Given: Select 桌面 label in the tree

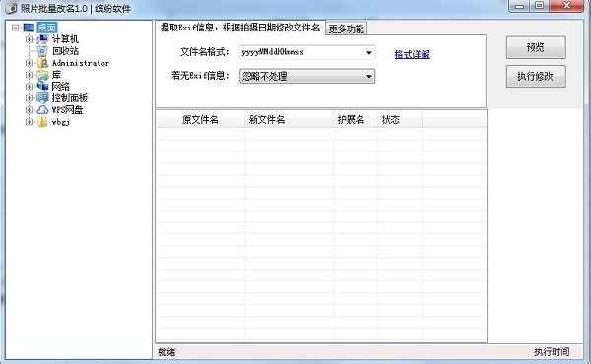Looking at the screenshot, I should [47, 28].
